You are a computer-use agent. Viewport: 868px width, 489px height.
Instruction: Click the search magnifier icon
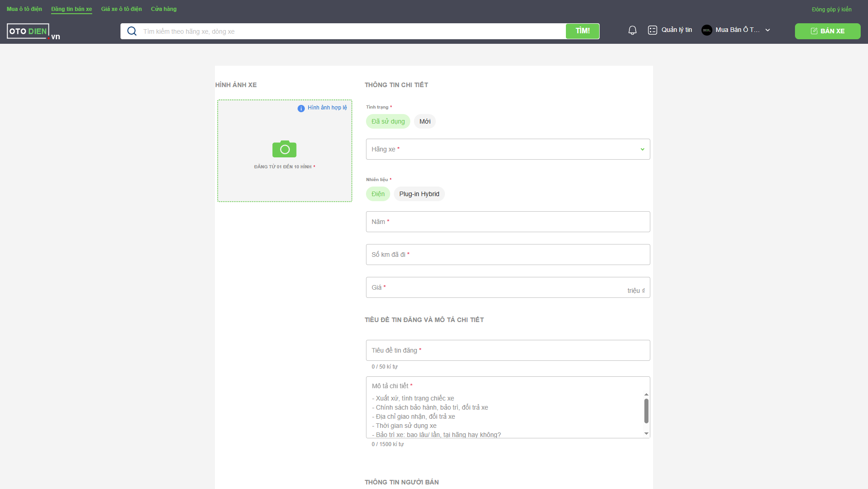click(x=132, y=31)
